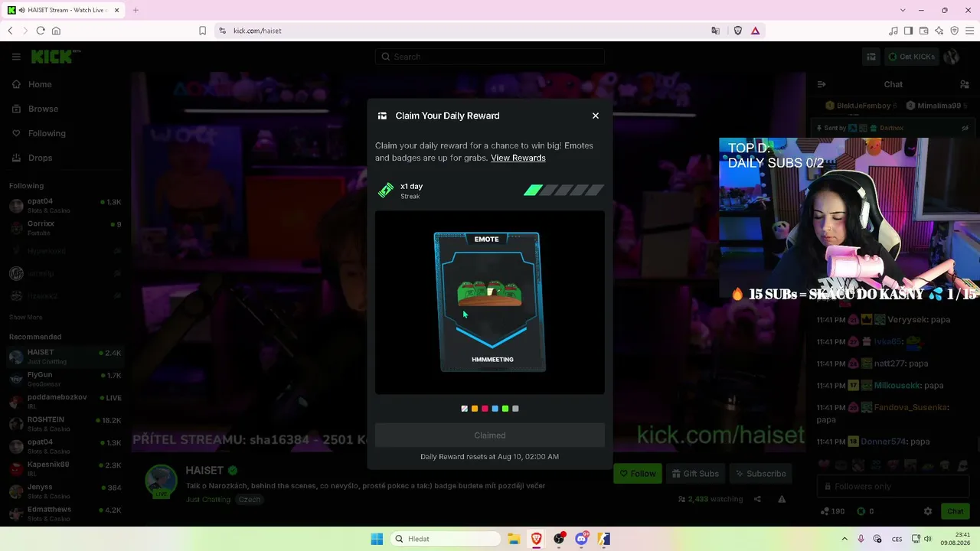Open Brave Leo AI sparkle icon

[x=939, y=31]
